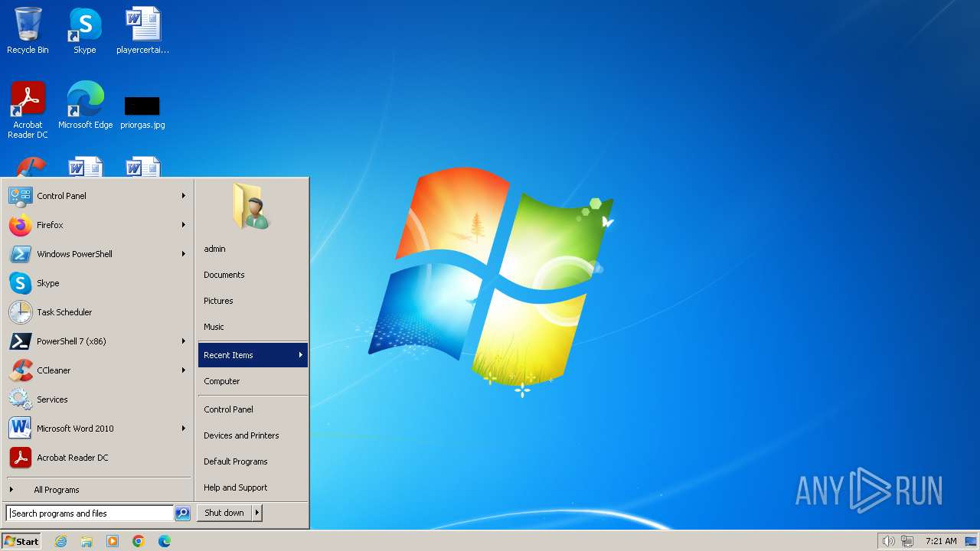Screen dimensions: 980x551
Task: Open Pictures from Start menu
Action: [x=253, y=301]
